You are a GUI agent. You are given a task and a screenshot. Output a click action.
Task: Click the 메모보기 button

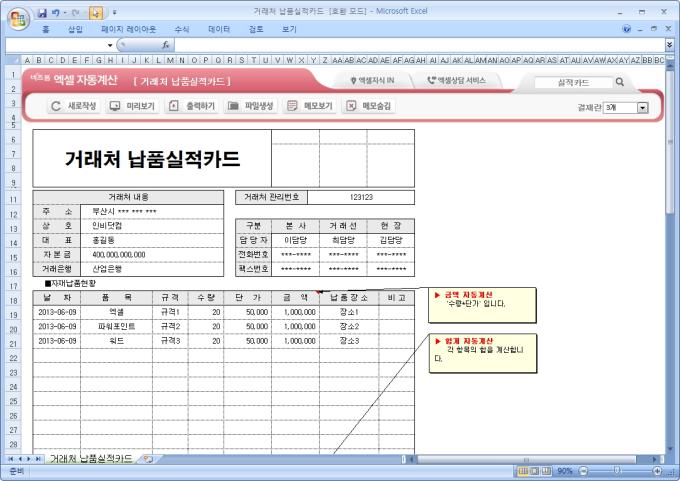[310, 106]
